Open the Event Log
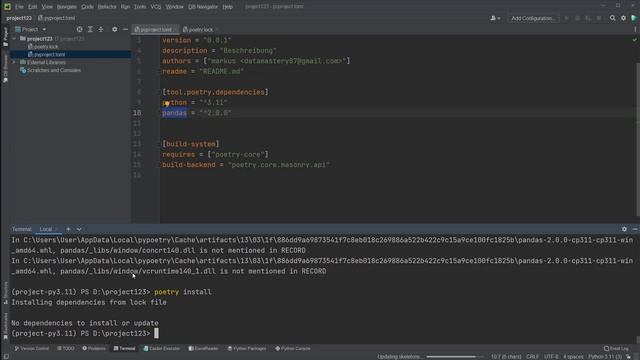This screenshot has width=640, height=360. click(x=616, y=349)
